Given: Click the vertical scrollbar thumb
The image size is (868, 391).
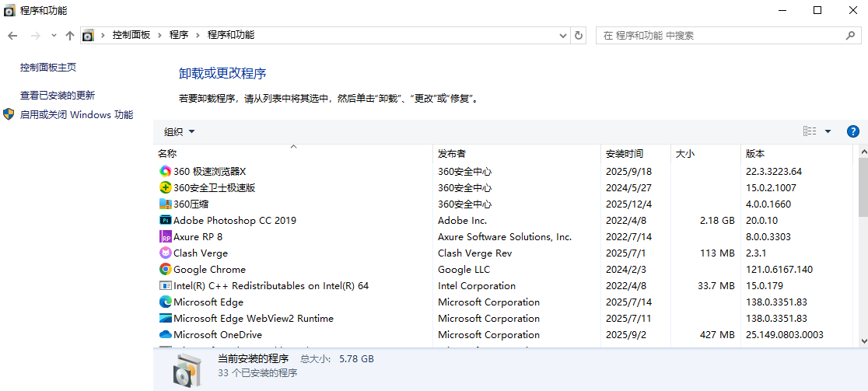Looking at the screenshot, I should pyautogui.click(x=863, y=187).
